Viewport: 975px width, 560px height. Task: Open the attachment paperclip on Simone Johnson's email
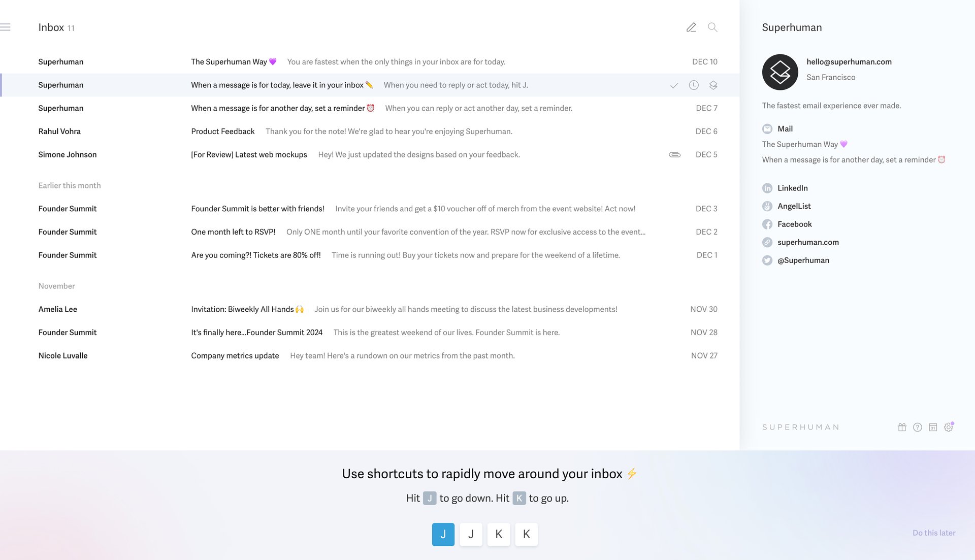click(x=674, y=154)
